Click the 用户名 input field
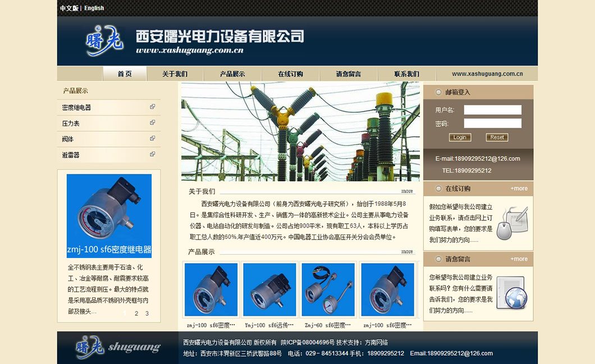The image size is (595, 364). coord(492,110)
